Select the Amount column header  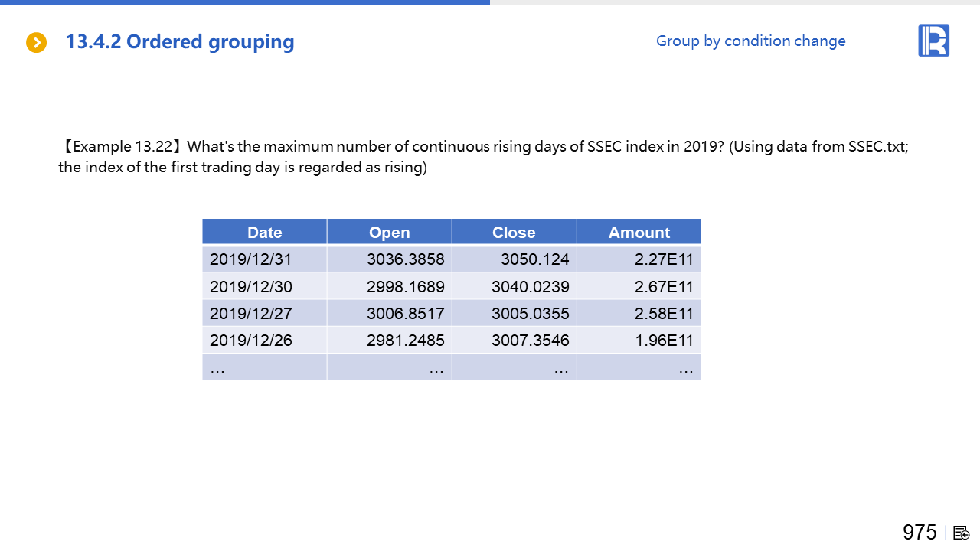click(639, 233)
